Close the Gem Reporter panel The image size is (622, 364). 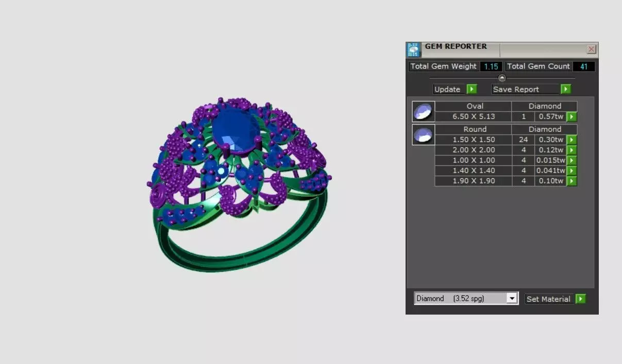tap(592, 49)
